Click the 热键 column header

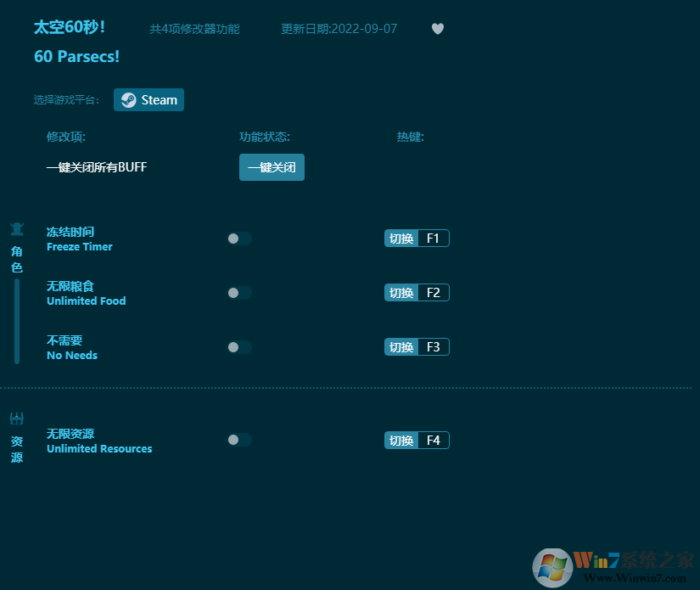[411, 137]
